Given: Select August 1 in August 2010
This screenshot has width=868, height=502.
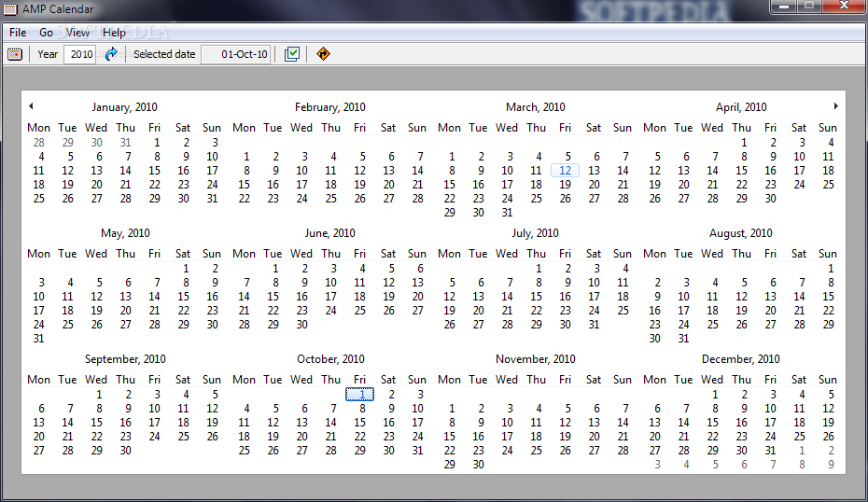Looking at the screenshot, I should pos(831,269).
